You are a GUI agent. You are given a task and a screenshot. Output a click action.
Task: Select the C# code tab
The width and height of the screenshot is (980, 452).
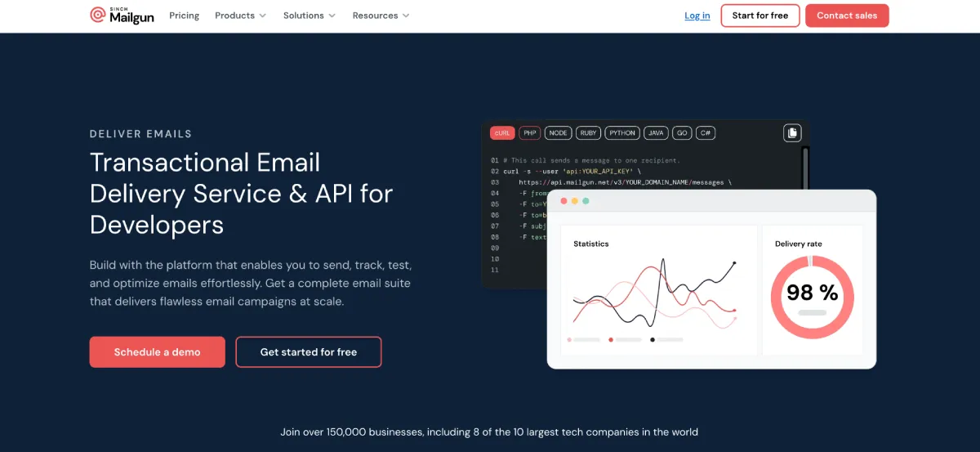(706, 132)
